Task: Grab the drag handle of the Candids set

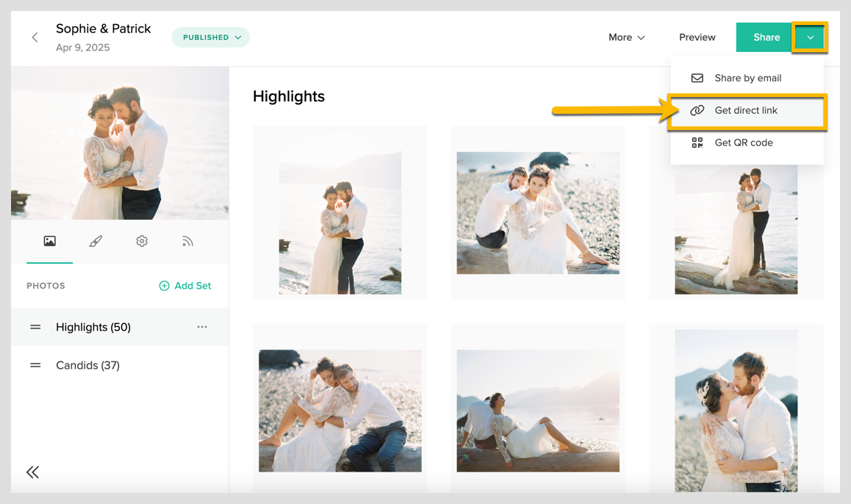Action: (x=35, y=365)
